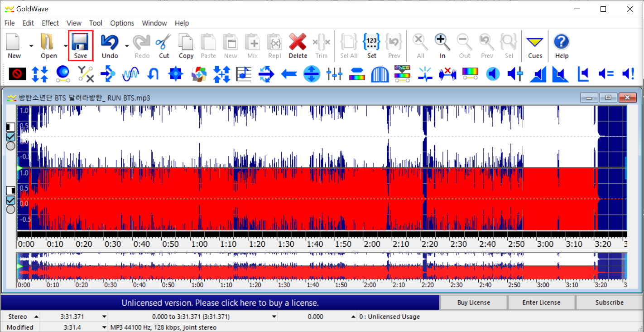The image size is (644, 332).
Task: Copy the selection using the Copy icon
Action: point(186,45)
